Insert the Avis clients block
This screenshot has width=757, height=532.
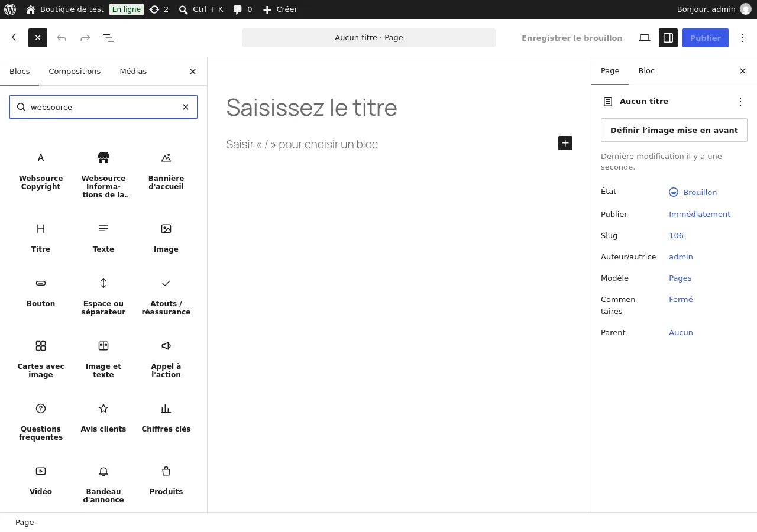(103, 417)
